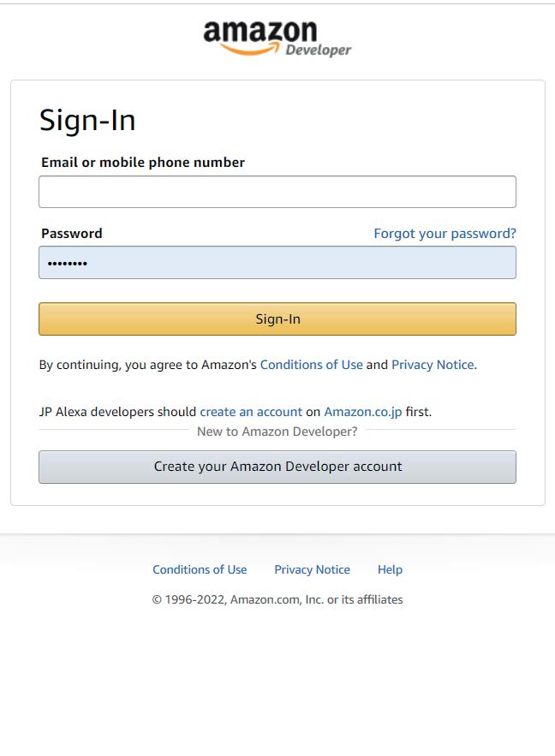Screen dimensions: 555x756
Task: Open the Help link in the footer
Action: [x=390, y=569]
